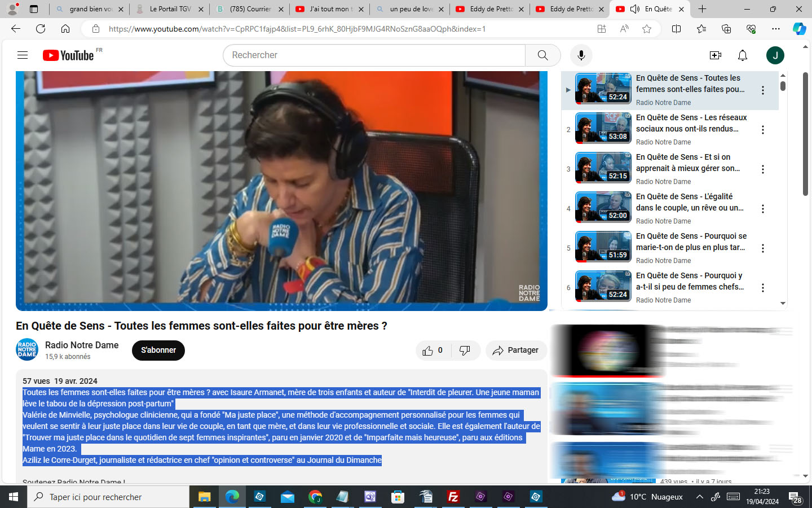Click Read aloud icon in address bar
812x508 pixels.
pyautogui.click(x=624, y=29)
